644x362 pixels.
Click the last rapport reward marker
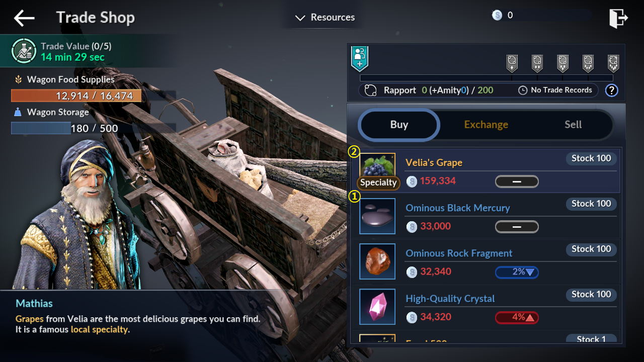pyautogui.click(x=613, y=63)
